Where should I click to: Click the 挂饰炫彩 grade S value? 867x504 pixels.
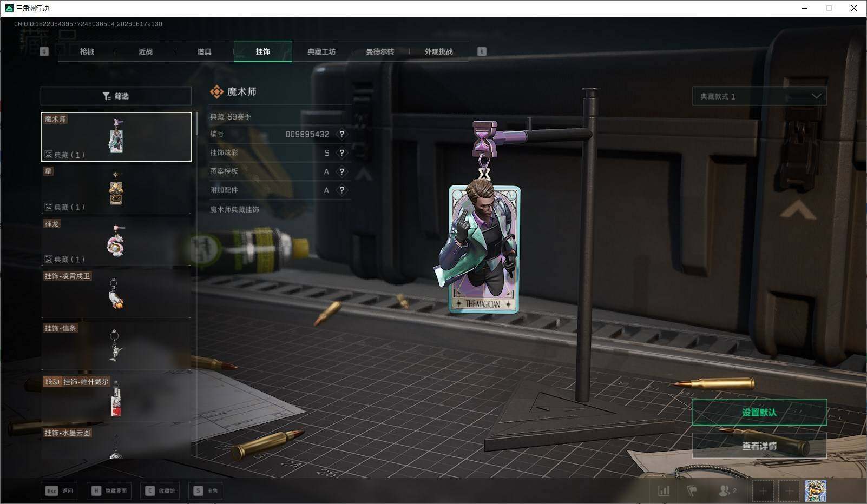pyautogui.click(x=327, y=153)
